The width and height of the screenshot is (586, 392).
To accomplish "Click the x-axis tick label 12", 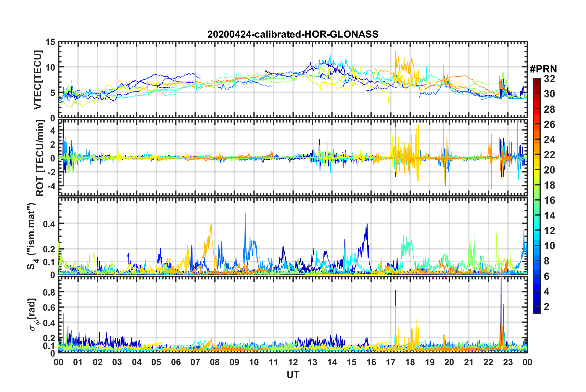I will point(293,362).
